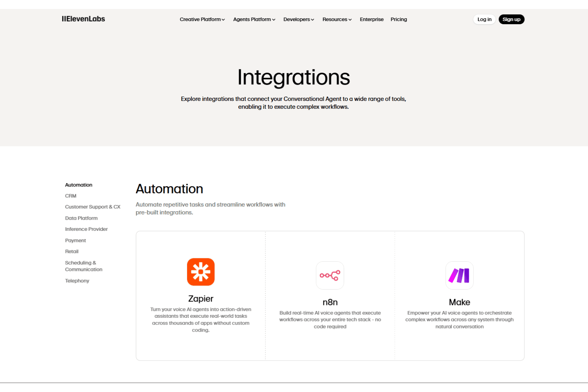Expand the Creative Platform dropdown
The image size is (588, 392).
202,19
